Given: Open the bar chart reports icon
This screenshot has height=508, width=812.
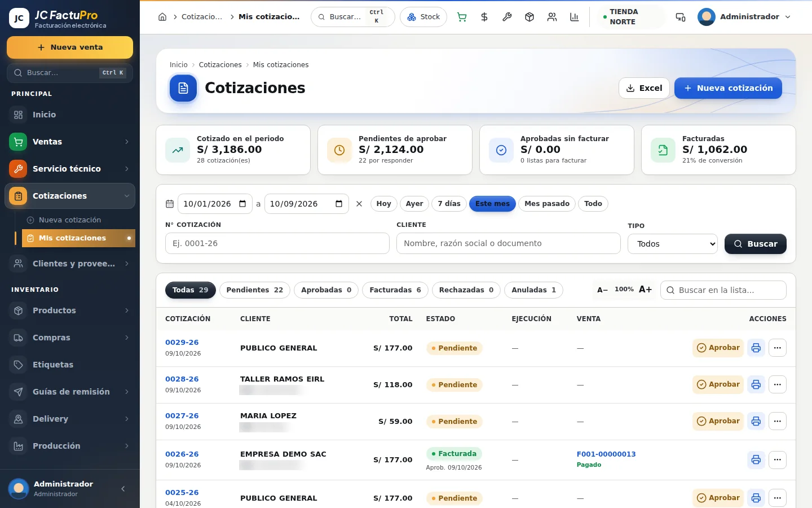Looking at the screenshot, I should (x=575, y=17).
